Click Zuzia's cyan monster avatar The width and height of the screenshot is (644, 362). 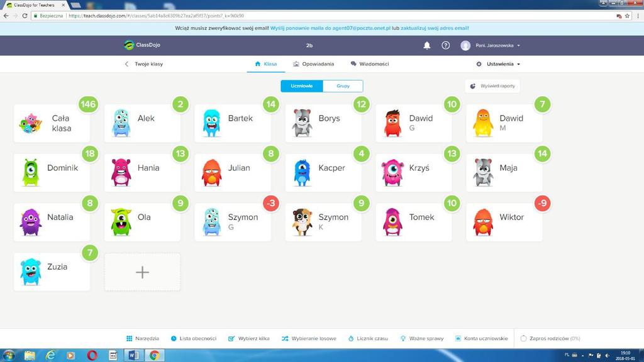31,271
